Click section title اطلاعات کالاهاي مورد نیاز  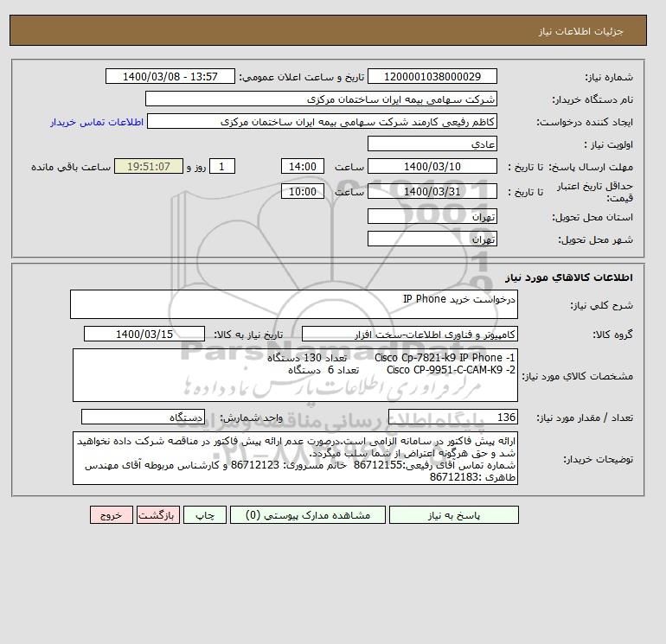pyautogui.click(x=569, y=277)
